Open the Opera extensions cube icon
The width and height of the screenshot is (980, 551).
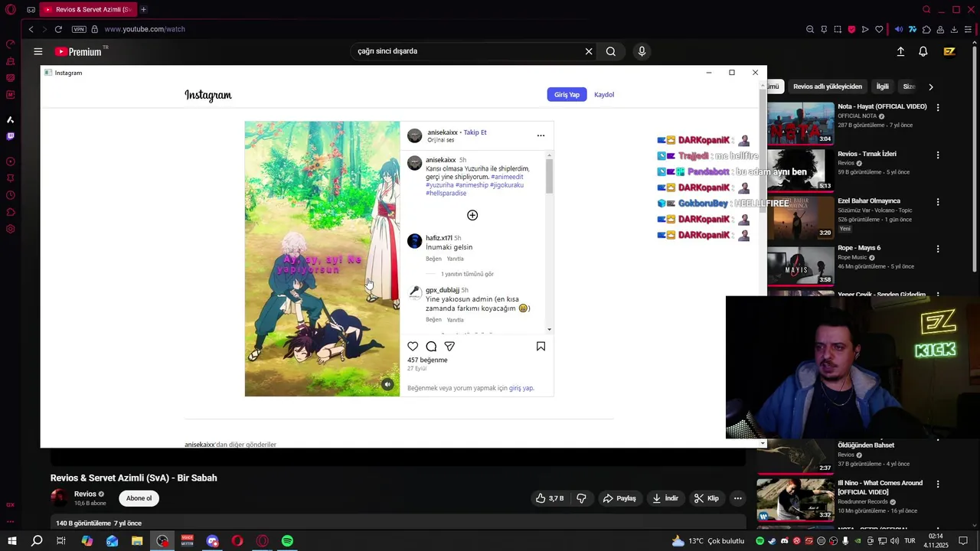coord(926,29)
